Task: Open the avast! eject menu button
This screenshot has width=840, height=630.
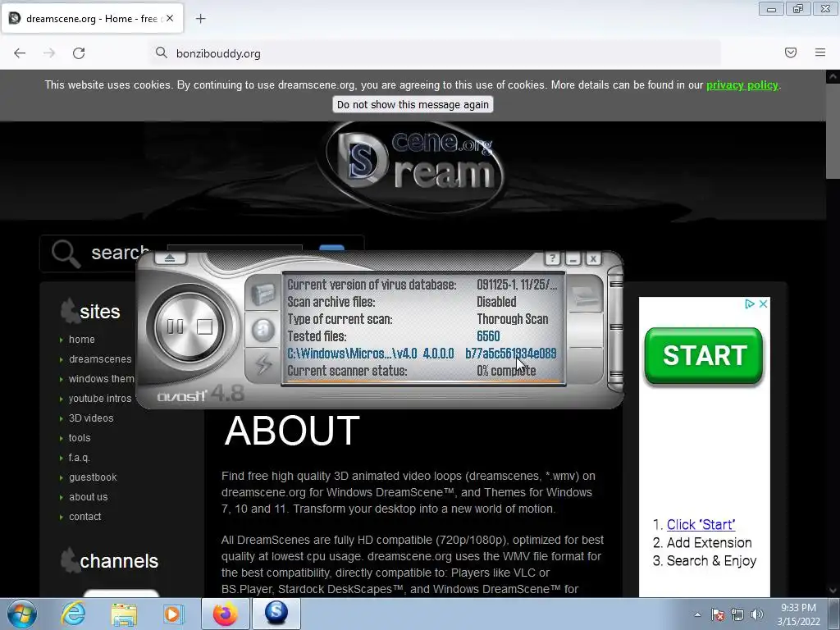Action: [170, 258]
